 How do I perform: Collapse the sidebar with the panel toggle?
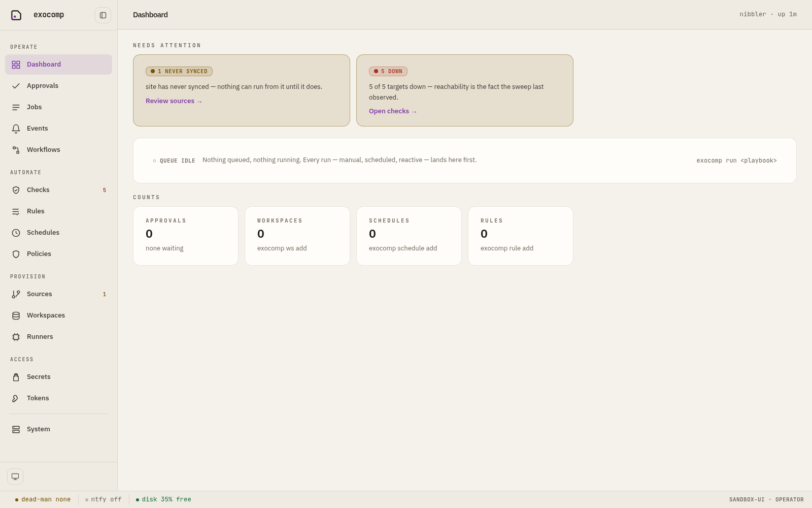coord(103,15)
